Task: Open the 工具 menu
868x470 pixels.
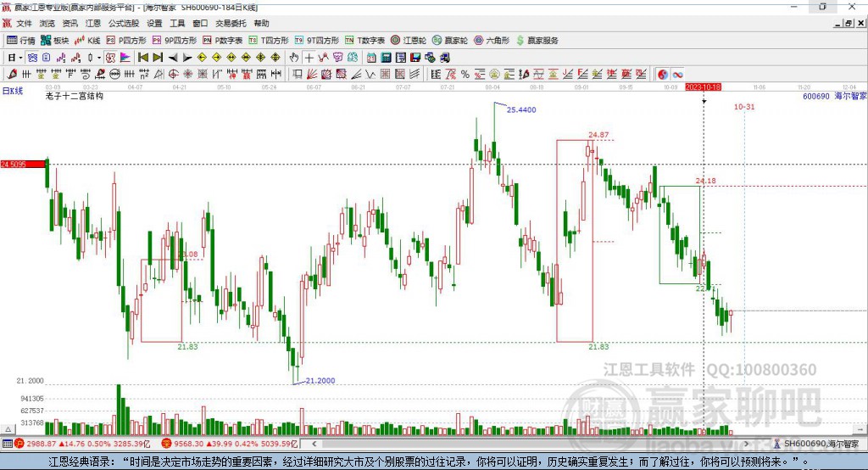Action: click(177, 23)
